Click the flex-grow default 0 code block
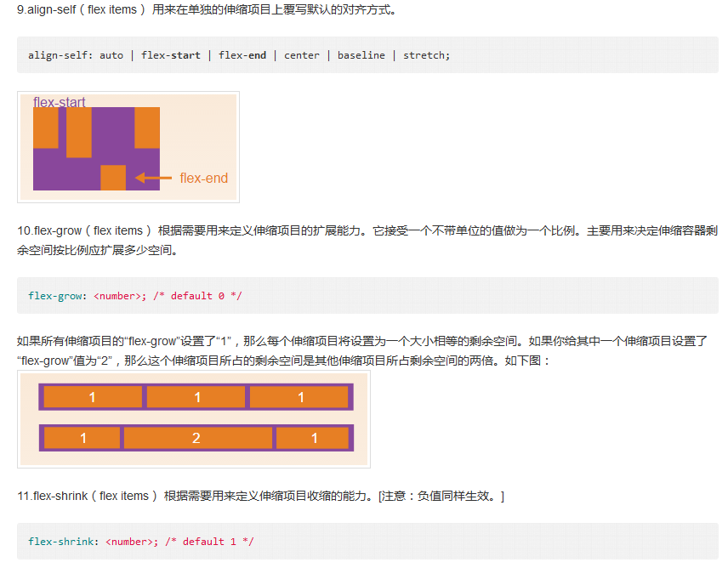Screen dimensions: 728x568 pos(367,296)
